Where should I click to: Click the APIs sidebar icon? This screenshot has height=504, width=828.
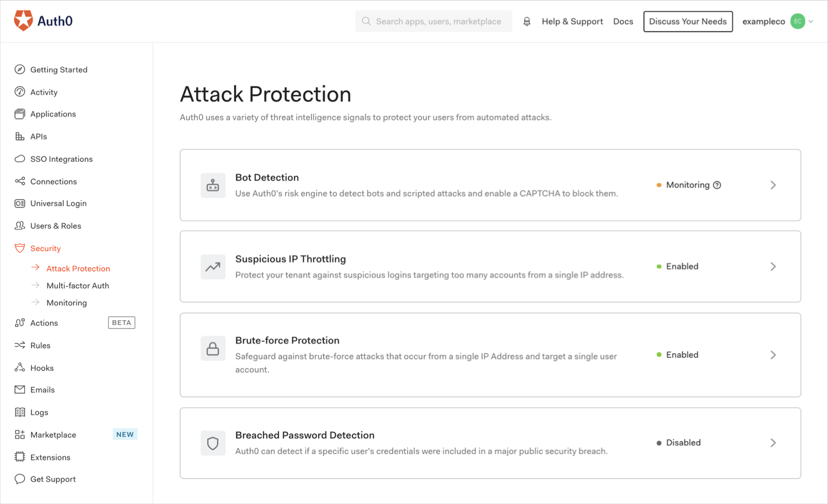[x=20, y=136]
